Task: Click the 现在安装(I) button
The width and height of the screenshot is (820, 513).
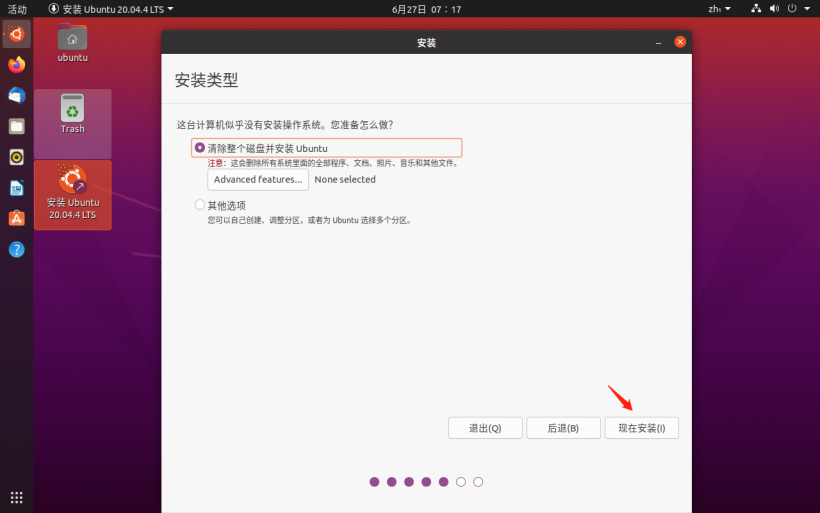Action: point(641,428)
